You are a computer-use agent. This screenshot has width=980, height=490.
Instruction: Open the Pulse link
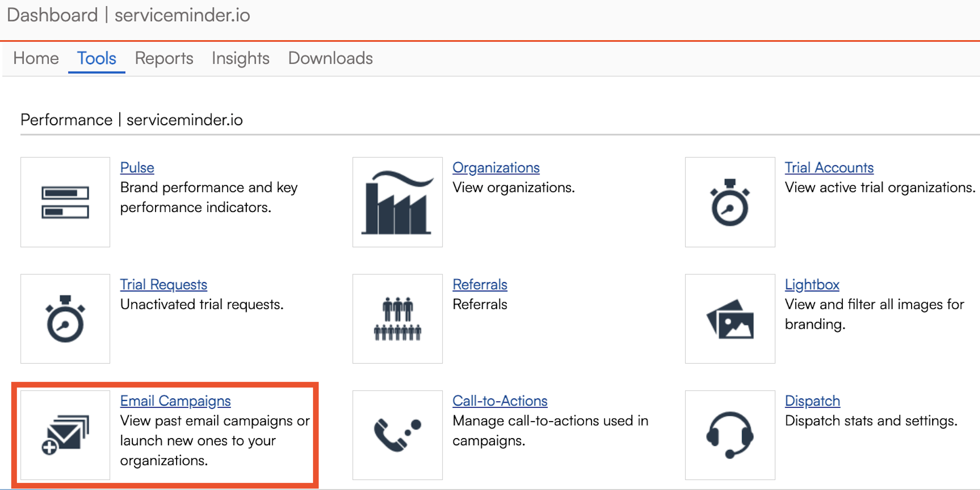click(x=137, y=168)
